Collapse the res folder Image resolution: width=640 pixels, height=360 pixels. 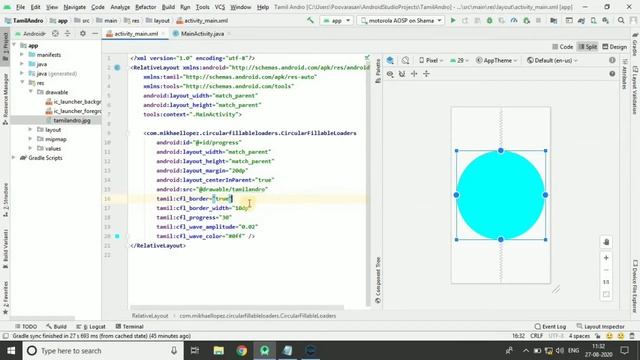[22, 83]
